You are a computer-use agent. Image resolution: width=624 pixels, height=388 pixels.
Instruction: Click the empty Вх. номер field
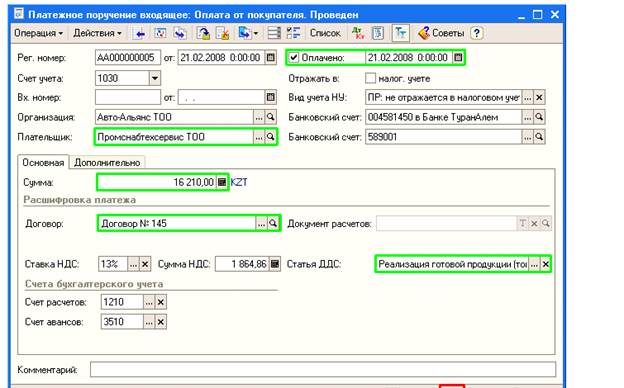[128, 97]
